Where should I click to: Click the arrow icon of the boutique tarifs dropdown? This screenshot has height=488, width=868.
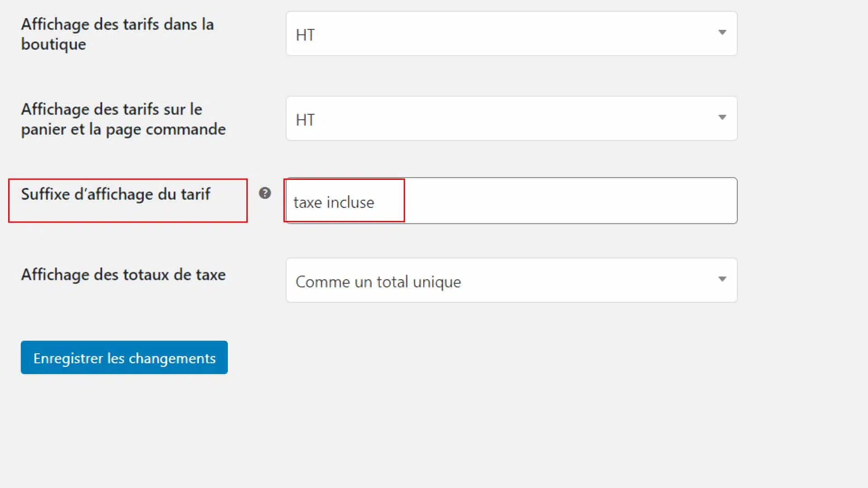tap(722, 33)
